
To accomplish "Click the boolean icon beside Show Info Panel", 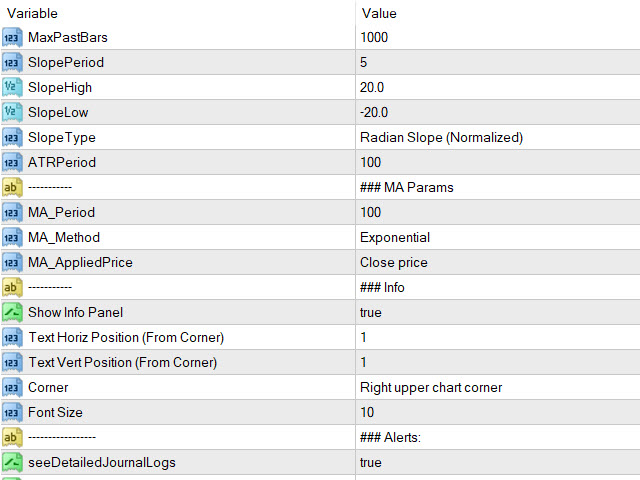I will pos(12,313).
